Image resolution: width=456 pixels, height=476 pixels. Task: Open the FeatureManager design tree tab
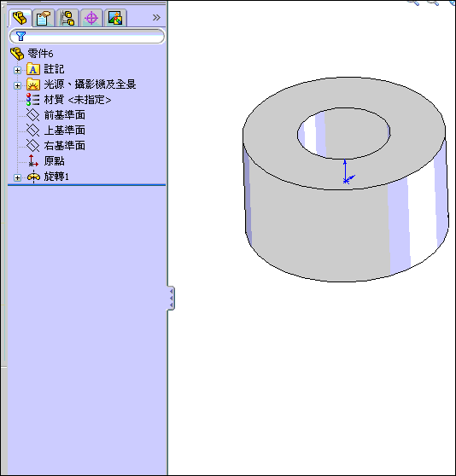(20, 18)
